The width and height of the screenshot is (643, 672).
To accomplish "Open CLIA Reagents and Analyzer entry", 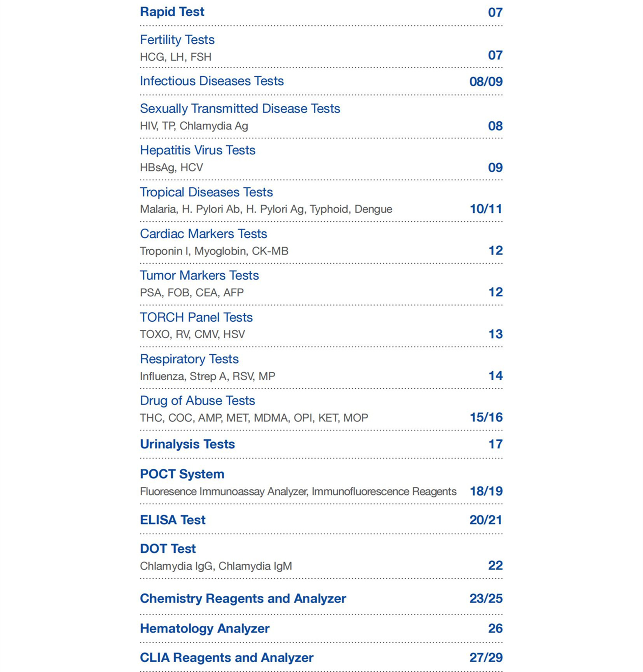I will pyautogui.click(x=227, y=658).
